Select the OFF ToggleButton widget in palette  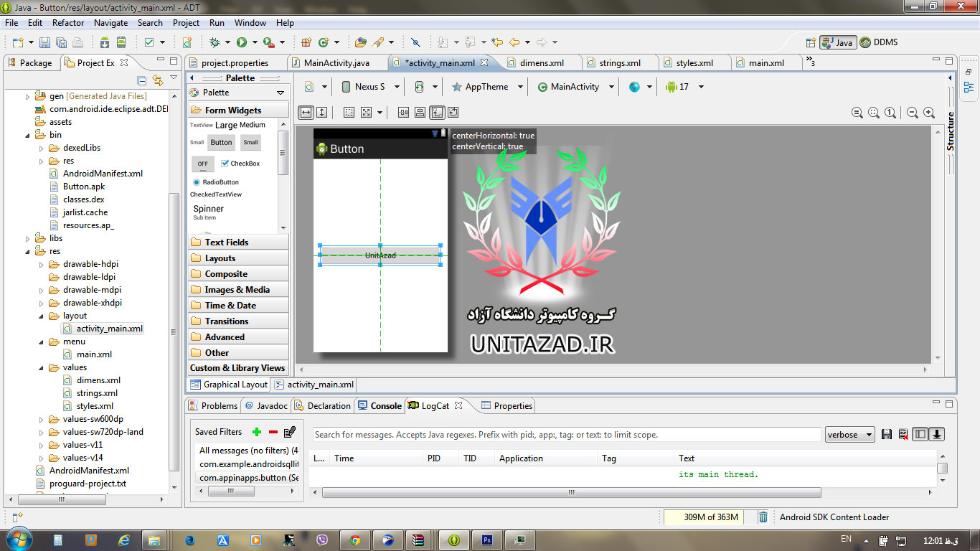coord(202,164)
